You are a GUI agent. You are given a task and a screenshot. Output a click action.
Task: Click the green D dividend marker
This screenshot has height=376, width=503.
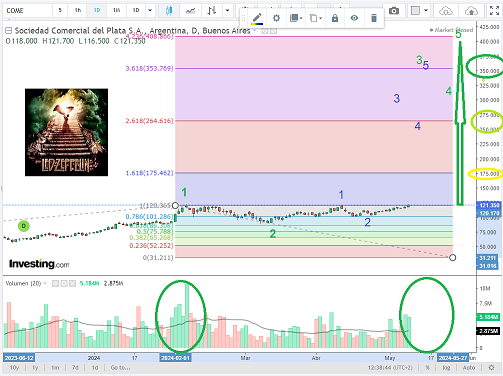23,226
